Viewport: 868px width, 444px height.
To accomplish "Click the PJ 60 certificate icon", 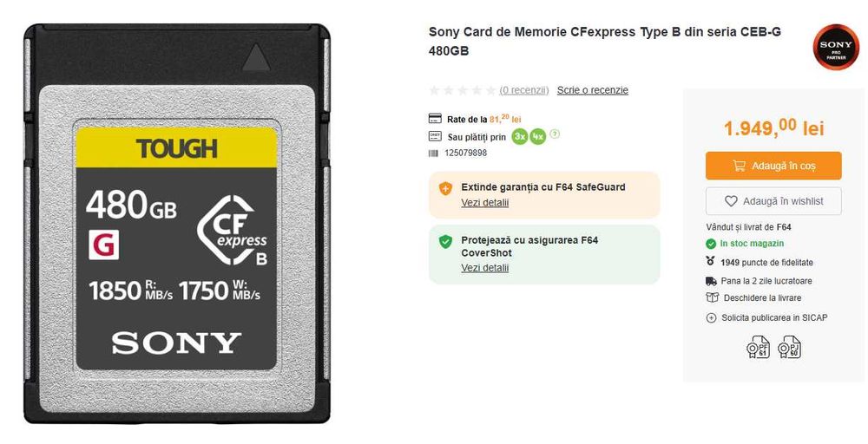I will pos(789,348).
